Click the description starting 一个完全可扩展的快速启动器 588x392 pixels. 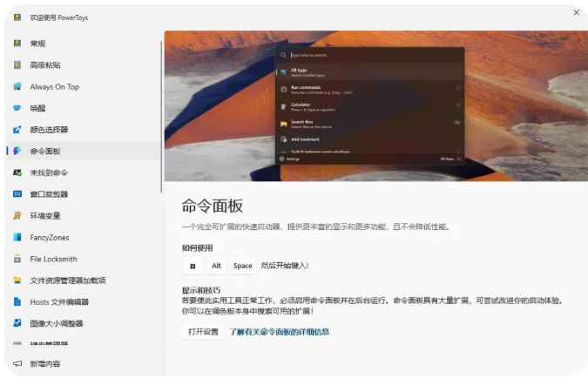pos(316,226)
